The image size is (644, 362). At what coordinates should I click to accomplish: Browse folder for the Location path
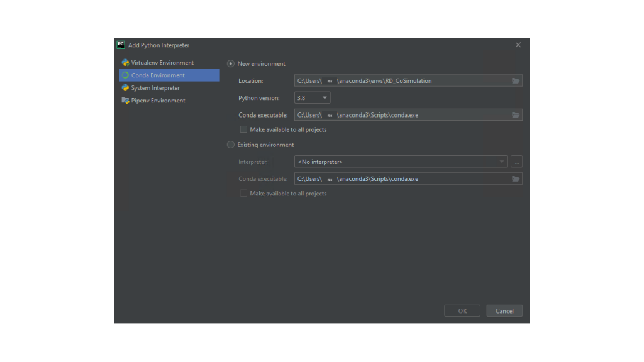point(516,81)
